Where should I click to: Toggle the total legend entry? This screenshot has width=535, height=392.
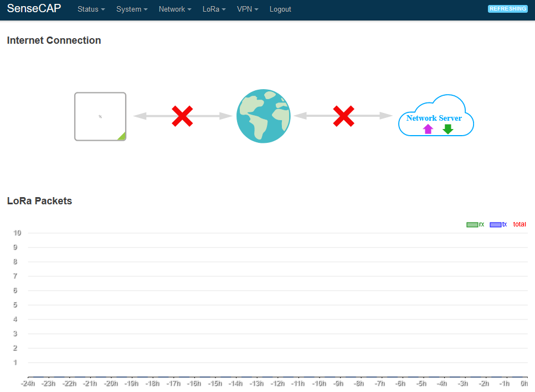(x=519, y=224)
